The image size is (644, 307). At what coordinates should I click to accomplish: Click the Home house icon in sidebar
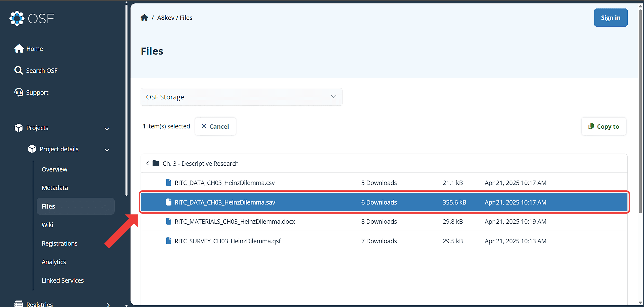point(19,49)
